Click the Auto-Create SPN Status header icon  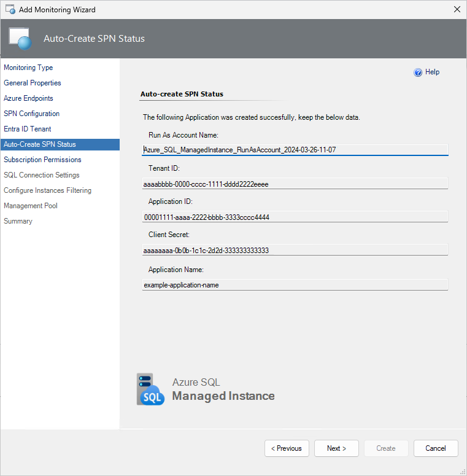pos(20,39)
